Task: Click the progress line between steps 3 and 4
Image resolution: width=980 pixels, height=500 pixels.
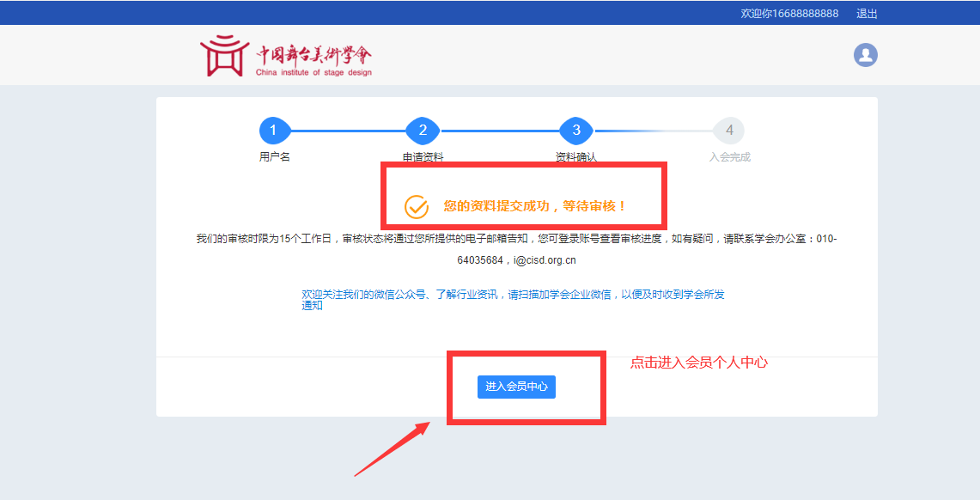Action: click(653, 131)
